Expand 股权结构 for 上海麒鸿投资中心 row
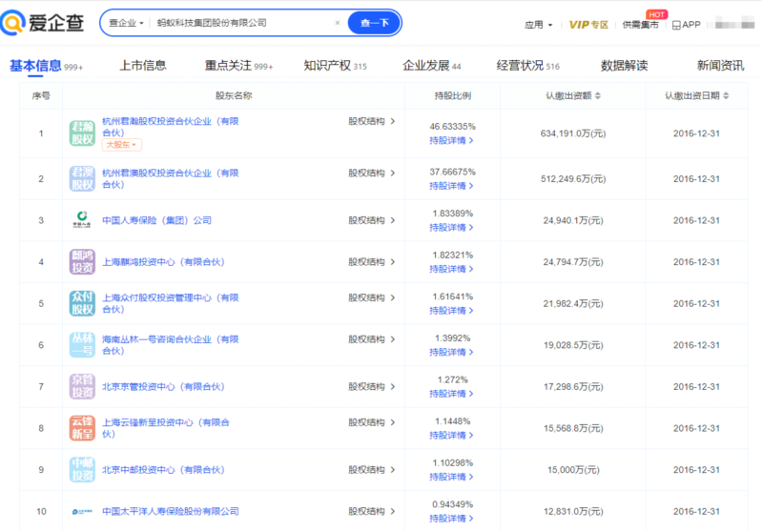This screenshot has height=532, width=763. (371, 261)
